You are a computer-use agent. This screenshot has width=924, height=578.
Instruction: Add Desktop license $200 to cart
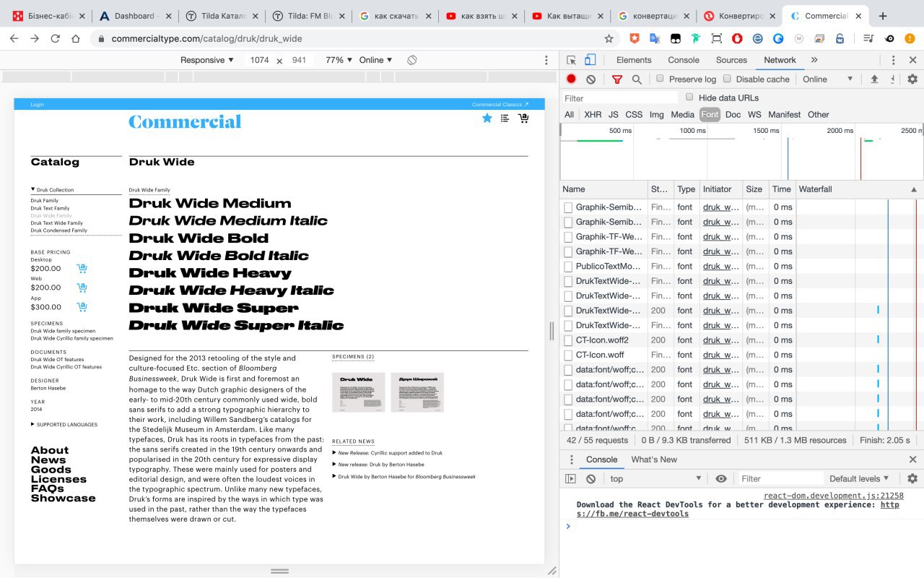(82, 268)
